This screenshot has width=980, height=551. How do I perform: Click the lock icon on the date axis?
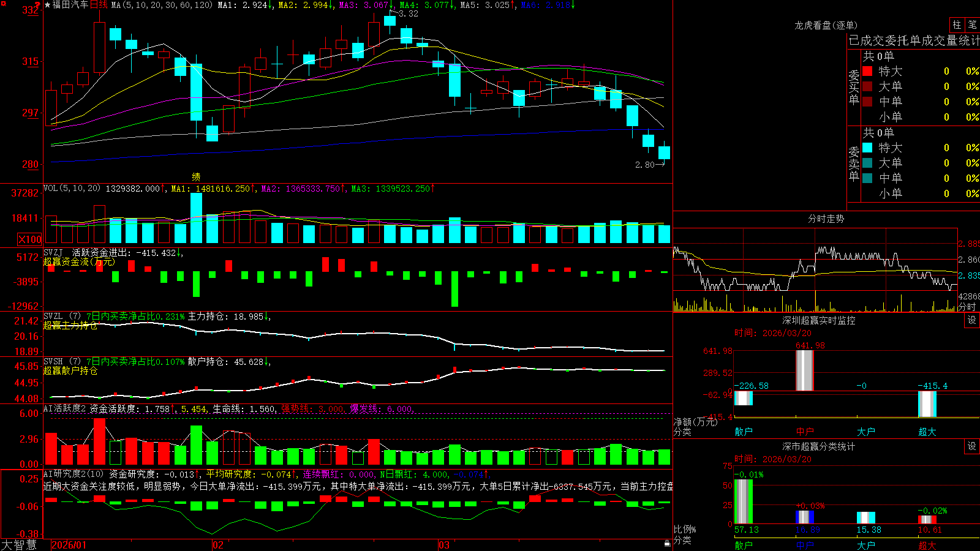668,544
